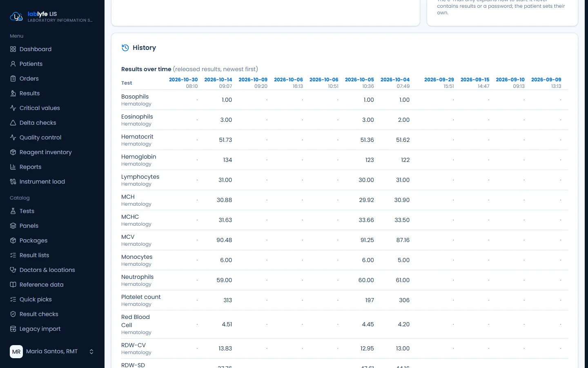Click the Critical values pulse icon
588x368 pixels.
(x=13, y=108)
